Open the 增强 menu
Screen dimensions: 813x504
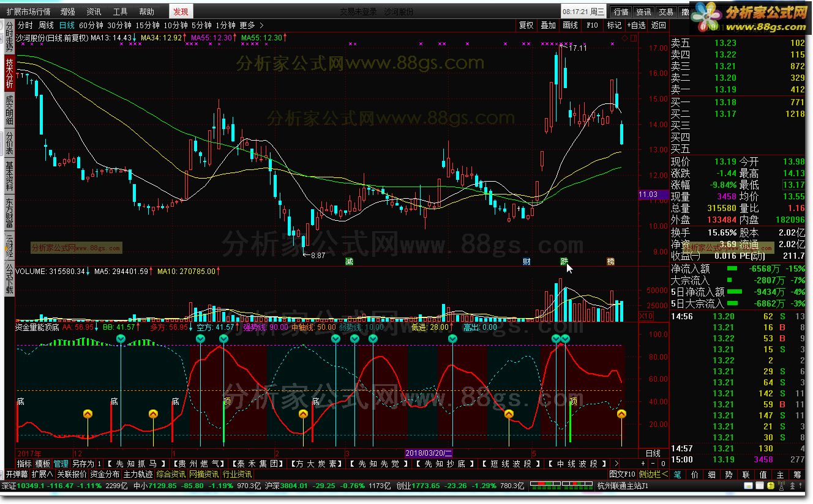click(x=68, y=12)
